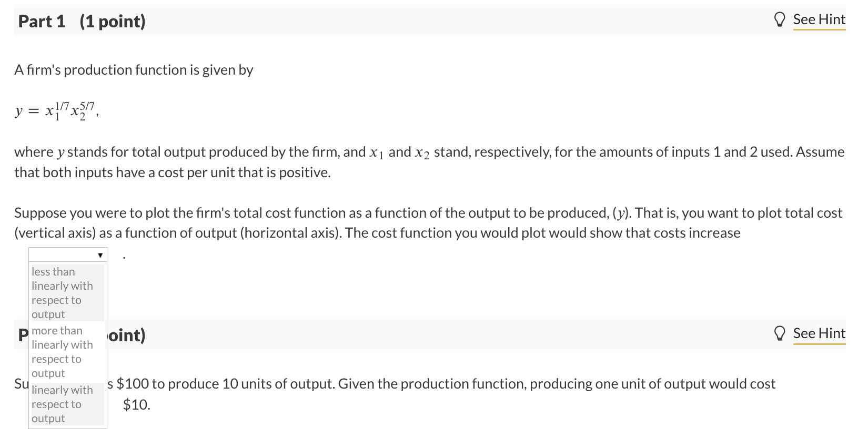Click the lightbulb icon beside Part 2's See Hint
The image size is (868, 448).
(780, 333)
